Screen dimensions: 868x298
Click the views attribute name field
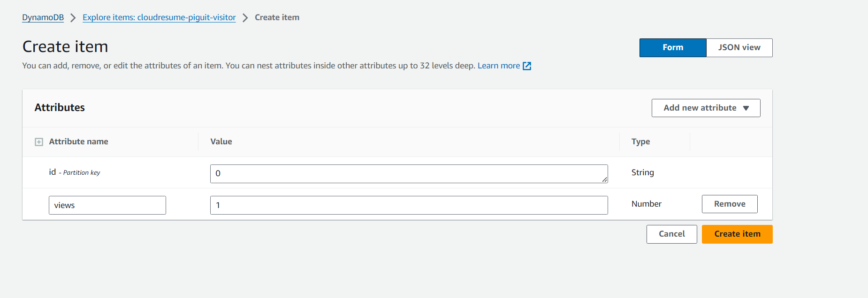[107, 205]
